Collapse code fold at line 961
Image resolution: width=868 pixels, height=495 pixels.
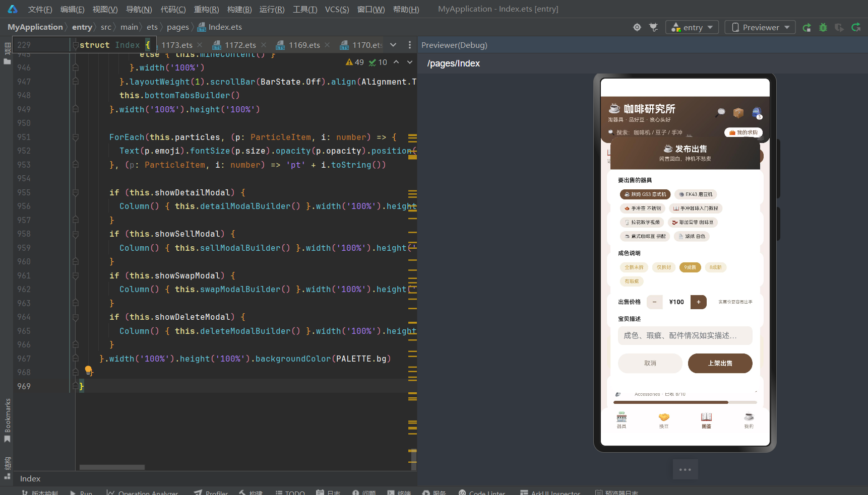(75, 275)
